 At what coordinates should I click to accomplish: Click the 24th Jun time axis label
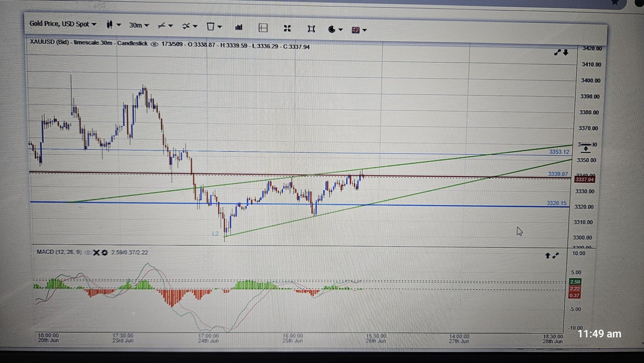(x=208, y=341)
